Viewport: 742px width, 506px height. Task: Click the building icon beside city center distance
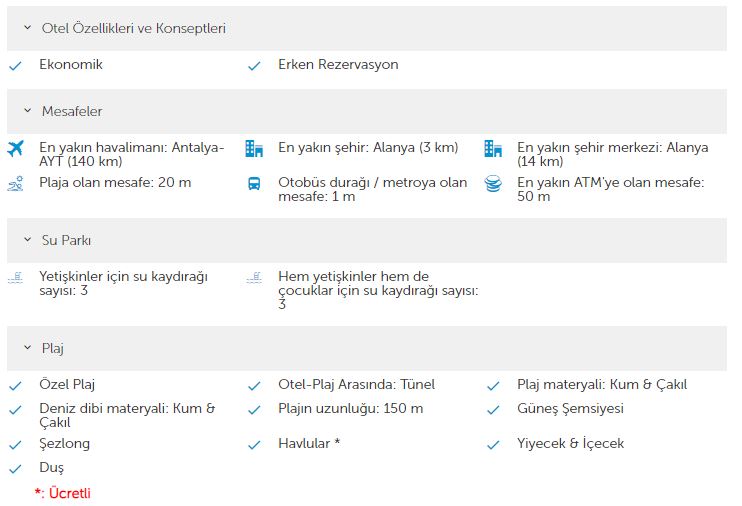(x=493, y=149)
